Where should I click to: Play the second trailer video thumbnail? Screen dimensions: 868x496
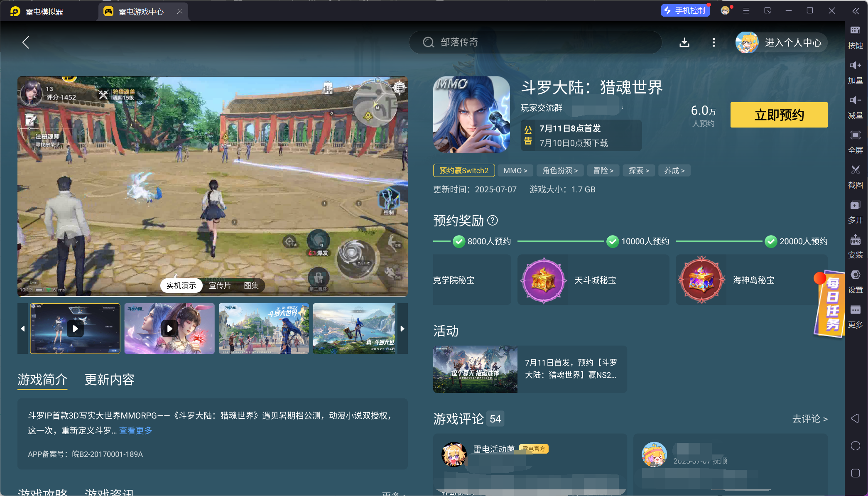169,329
